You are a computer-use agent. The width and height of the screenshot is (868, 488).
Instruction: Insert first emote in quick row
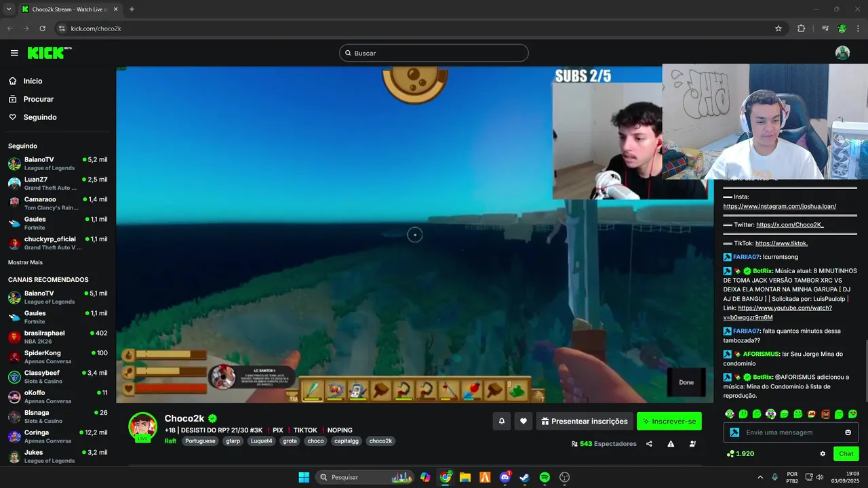tap(730, 413)
